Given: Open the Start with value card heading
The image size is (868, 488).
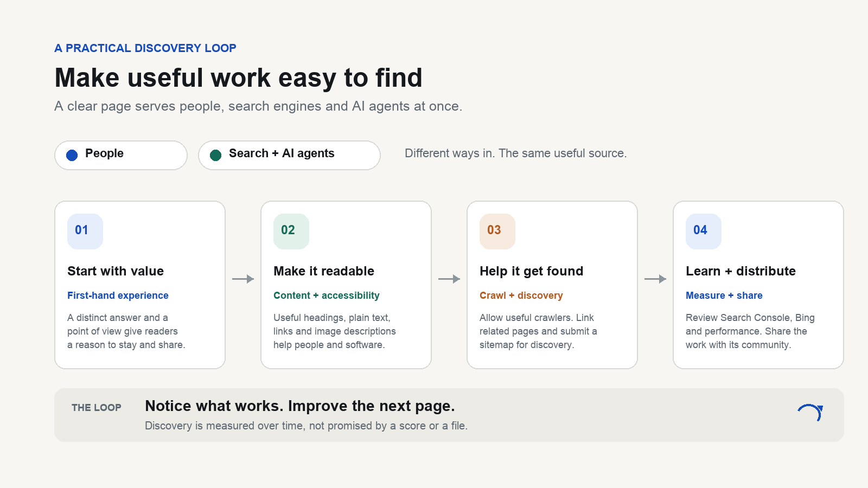Looking at the screenshot, I should tap(116, 271).
